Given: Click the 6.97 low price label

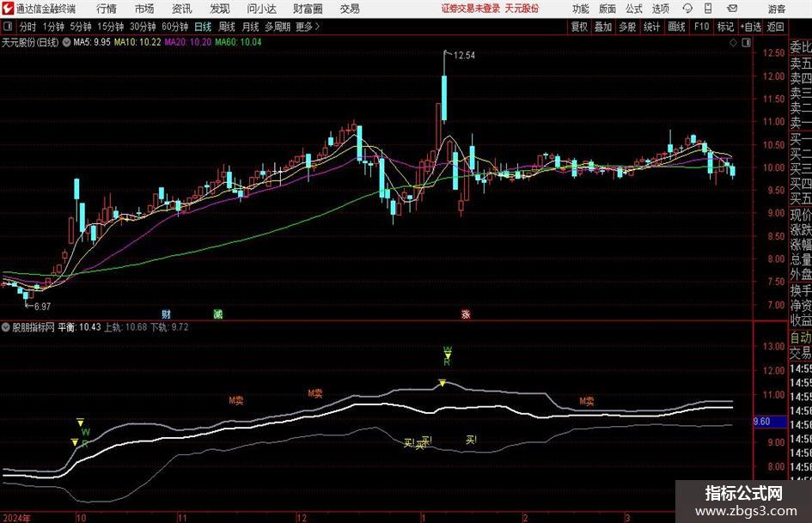Looking at the screenshot, I should [42, 307].
